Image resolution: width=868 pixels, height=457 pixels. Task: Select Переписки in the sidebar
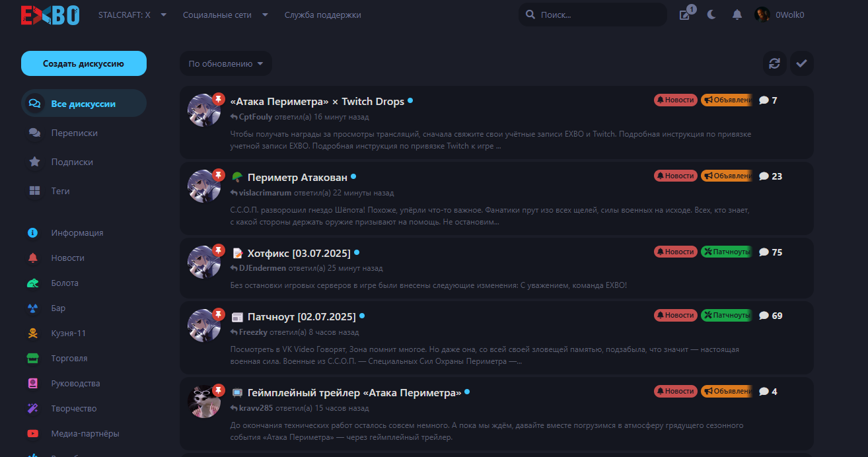[x=74, y=133]
